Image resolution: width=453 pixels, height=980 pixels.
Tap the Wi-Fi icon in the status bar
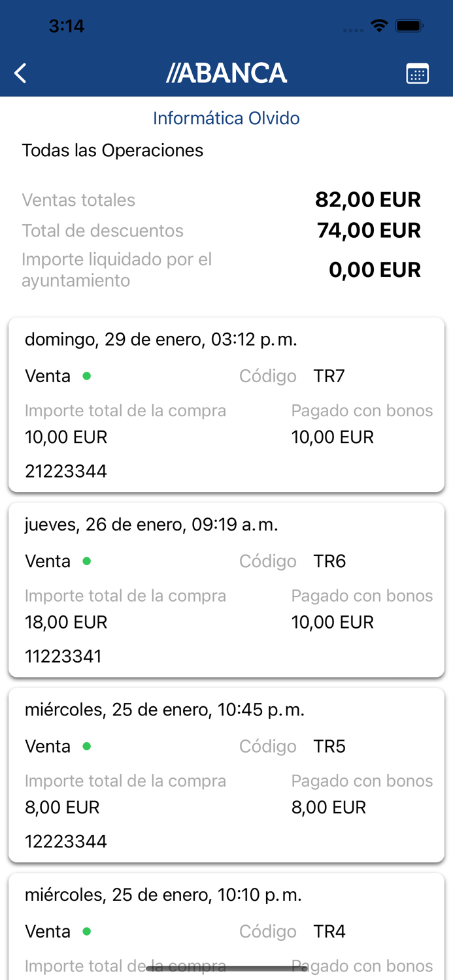(379, 25)
